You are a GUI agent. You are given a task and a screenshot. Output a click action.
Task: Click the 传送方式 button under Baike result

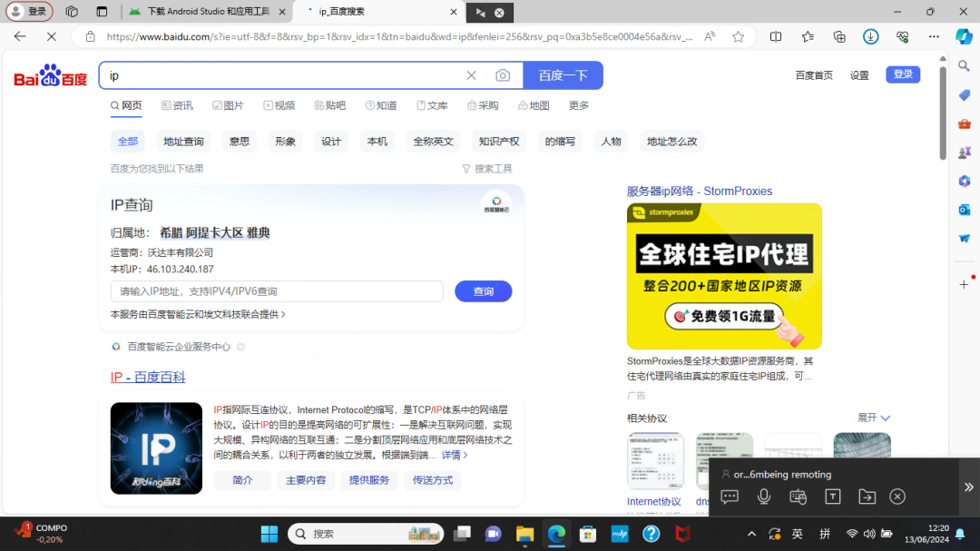[433, 480]
